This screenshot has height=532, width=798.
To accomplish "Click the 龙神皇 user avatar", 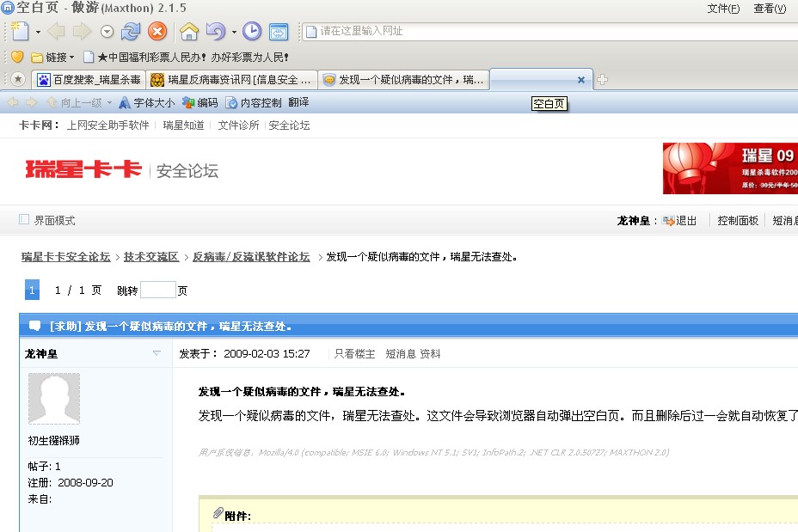I will [54, 399].
